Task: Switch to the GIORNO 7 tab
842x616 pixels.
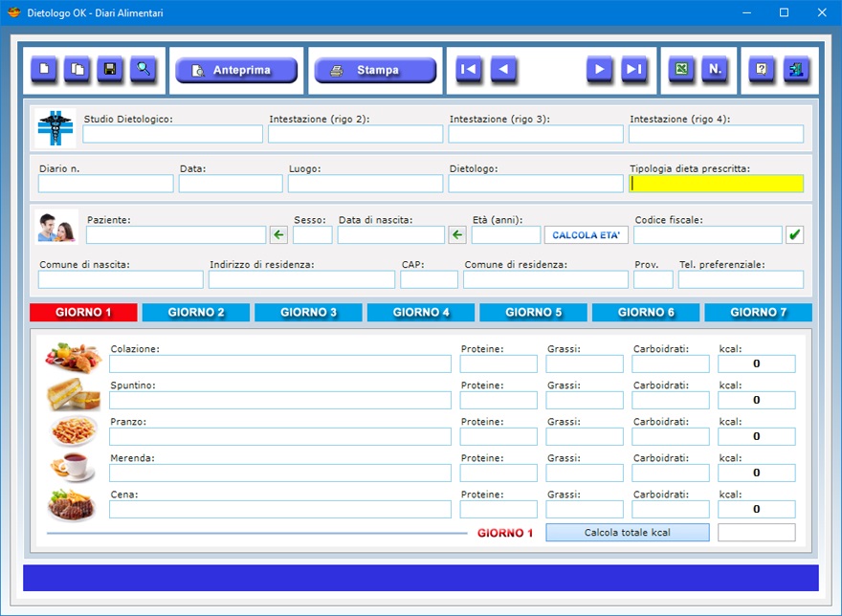Action: click(x=758, y=313)
